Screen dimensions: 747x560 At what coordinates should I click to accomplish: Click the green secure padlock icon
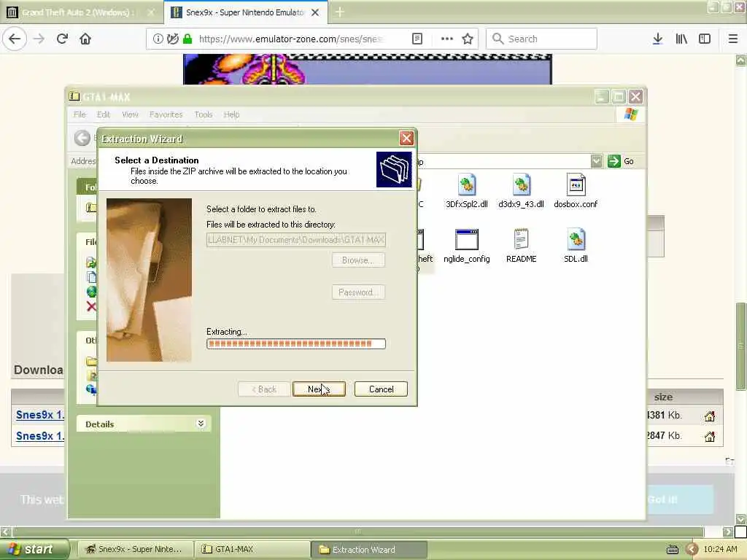[187, 39]
